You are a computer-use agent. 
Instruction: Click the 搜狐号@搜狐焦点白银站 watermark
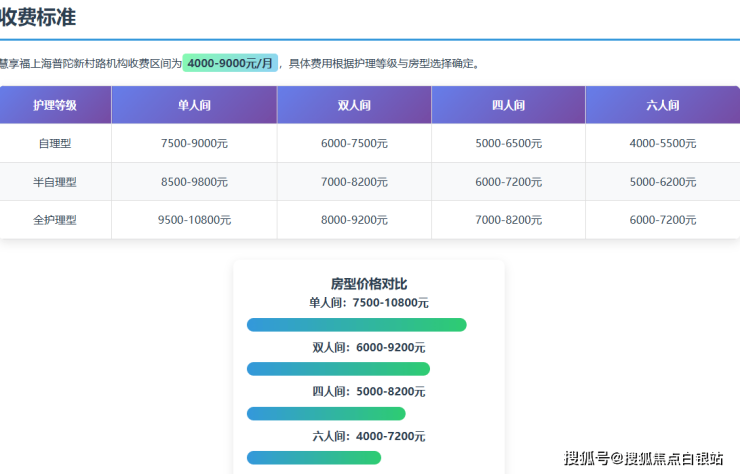pos(644,459)
